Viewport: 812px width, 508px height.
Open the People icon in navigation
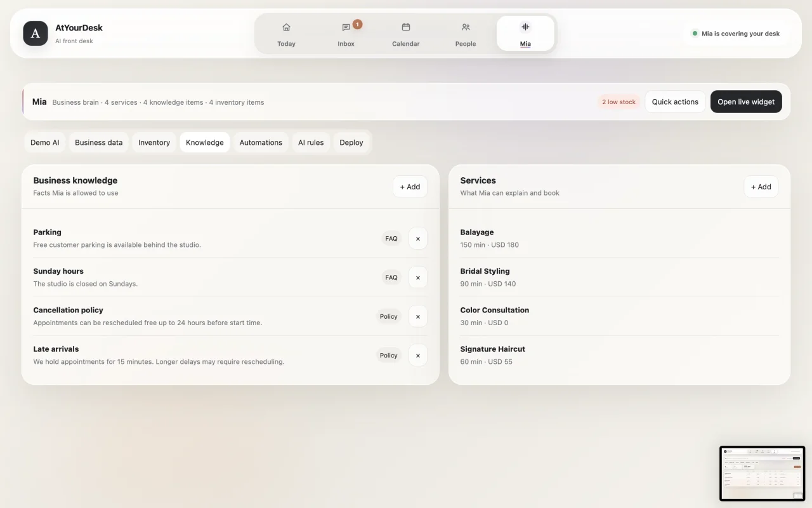pos(466,27)
